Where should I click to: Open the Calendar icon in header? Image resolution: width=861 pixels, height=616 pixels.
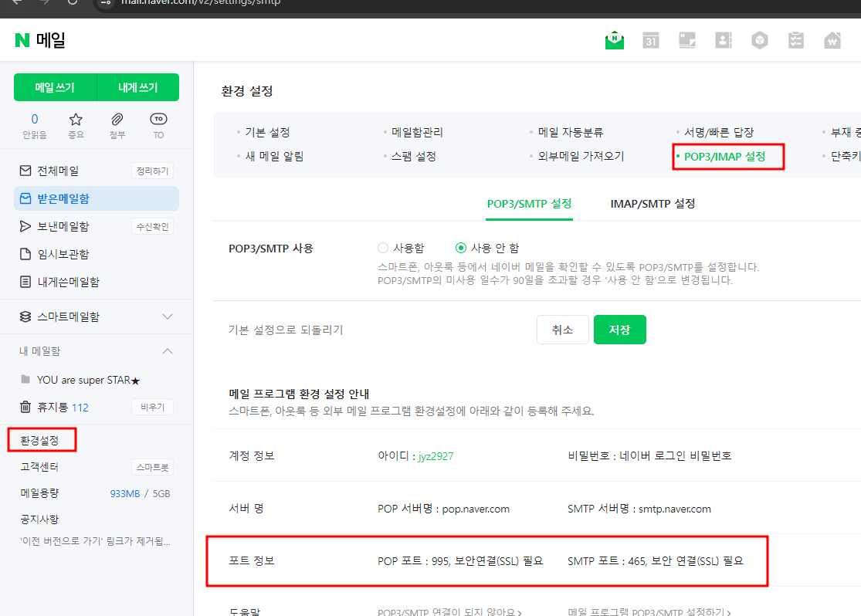(x=651, y=40)
